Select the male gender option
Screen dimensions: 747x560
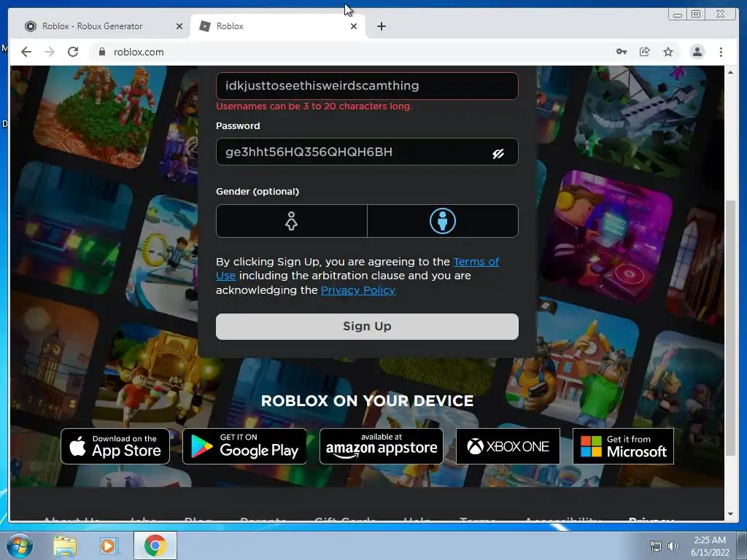pyautogui.click(x=443, y=221)
